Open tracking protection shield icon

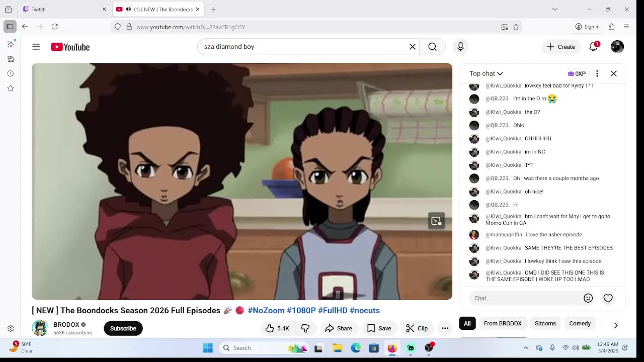tap(118, 27)
